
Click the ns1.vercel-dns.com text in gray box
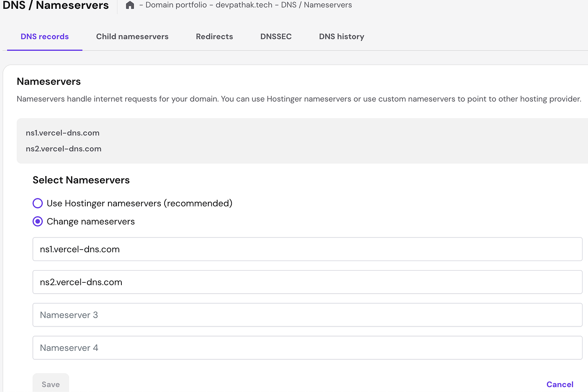point(63,133)
